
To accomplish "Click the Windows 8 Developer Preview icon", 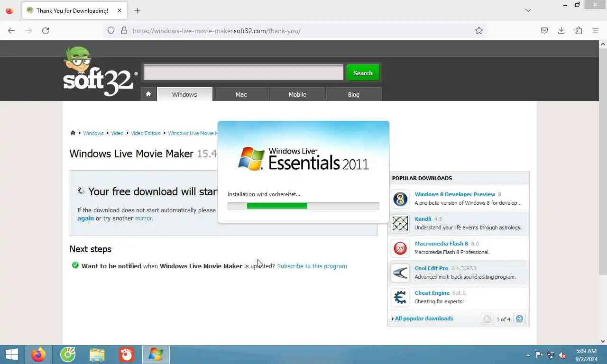I will [400, 199].
